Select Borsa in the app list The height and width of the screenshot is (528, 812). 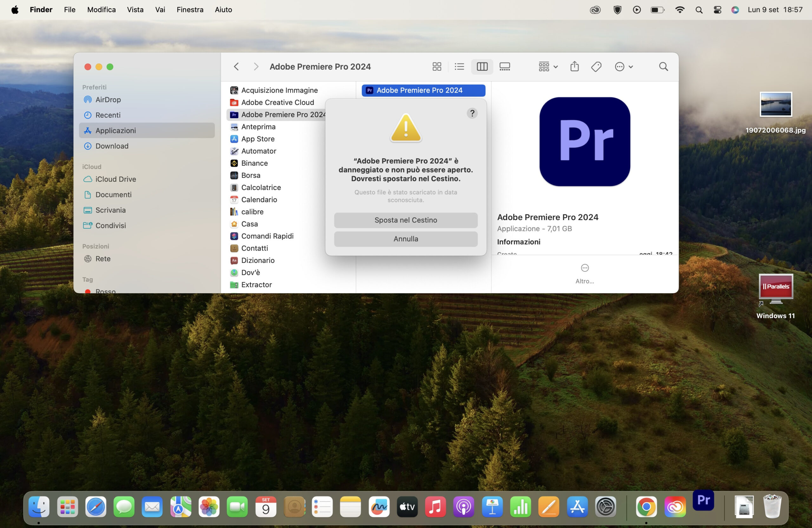(276, 175)
